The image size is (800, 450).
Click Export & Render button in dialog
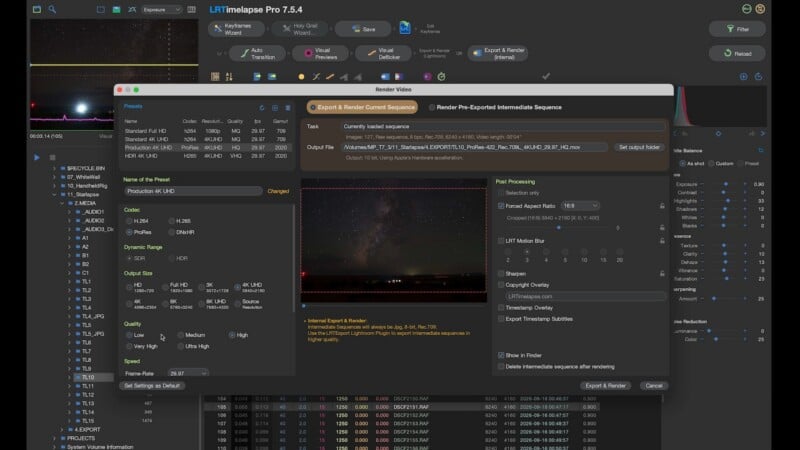tap(605, 386)
